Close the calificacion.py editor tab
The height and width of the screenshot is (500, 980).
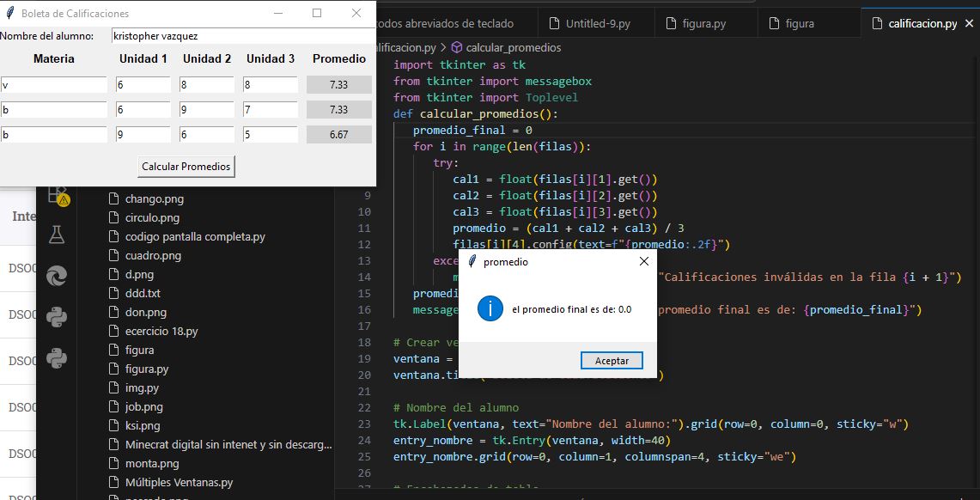pyautogui.click(x=970, y=23)
